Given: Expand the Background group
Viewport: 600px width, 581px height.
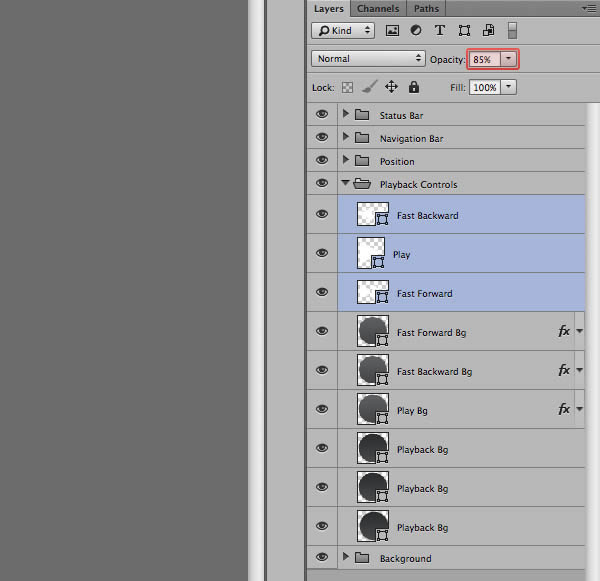Looking at the screenshot, I should coord(346,557).
